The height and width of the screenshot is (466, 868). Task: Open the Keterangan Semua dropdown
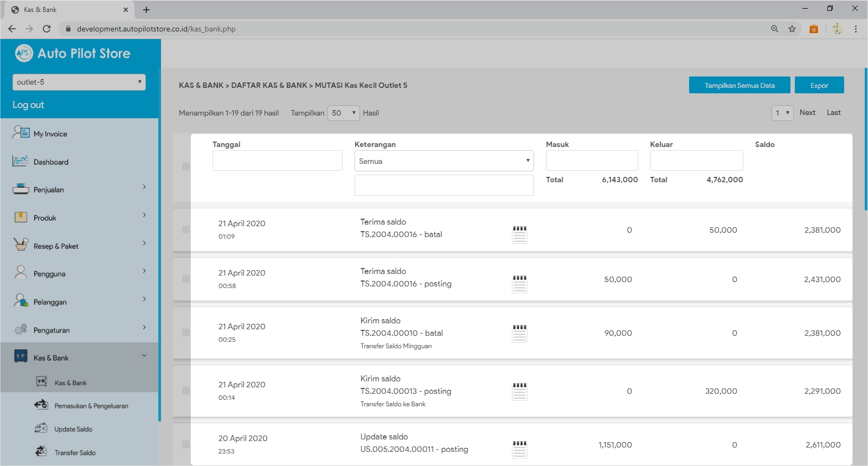click(x=443, y=161)
